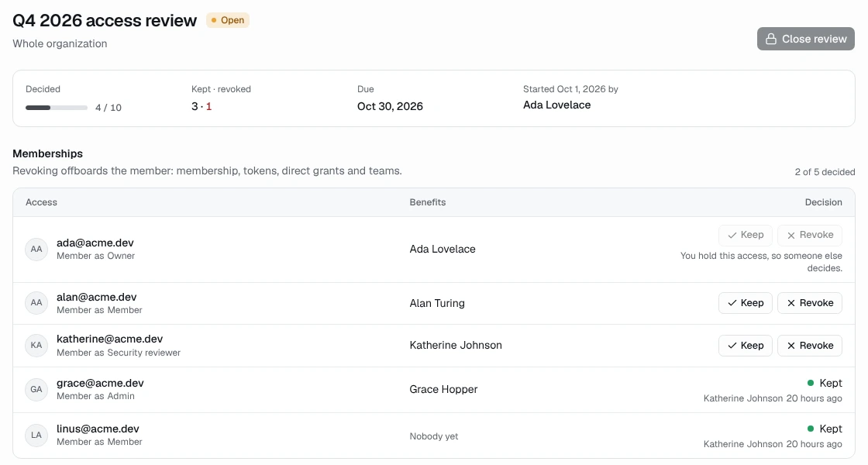Click Ada Lovelace in the Benefits column
This screenshot has height=465, width=868.
click(443, 249)
